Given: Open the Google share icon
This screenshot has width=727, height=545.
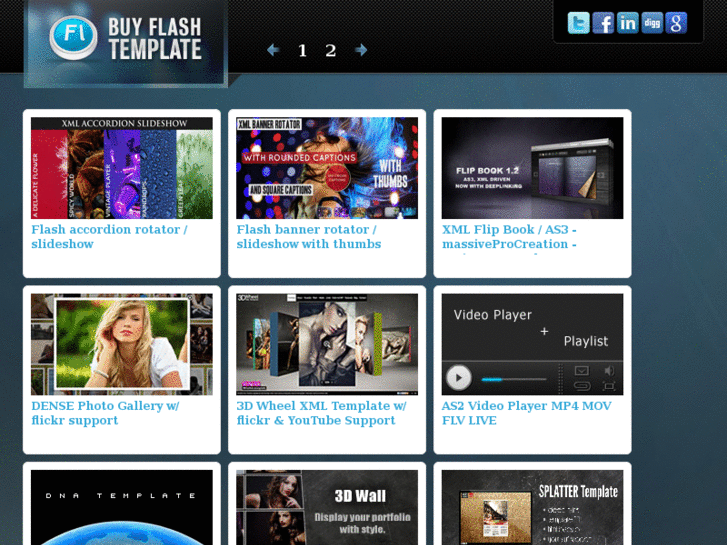Looking at the screenshot, I should pos(676,23).
